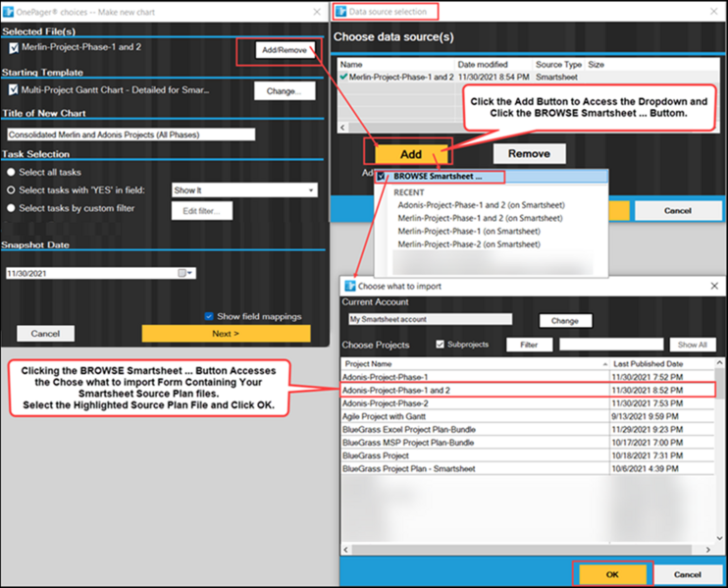Click the project list scroll up arrow
The height and width of the screenshot is (588, 728).
click(719, 362)
